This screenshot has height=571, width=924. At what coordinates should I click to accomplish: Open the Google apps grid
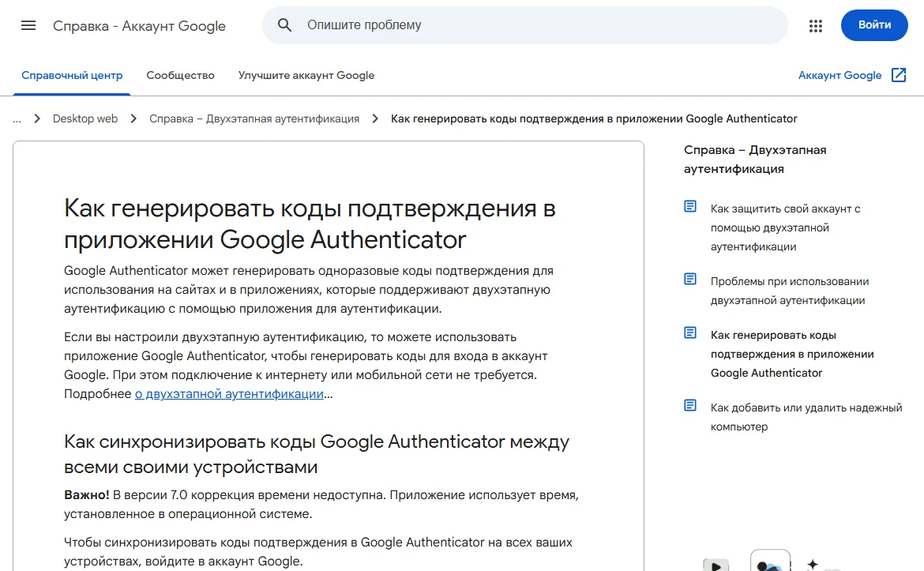[x=816, y=25]
